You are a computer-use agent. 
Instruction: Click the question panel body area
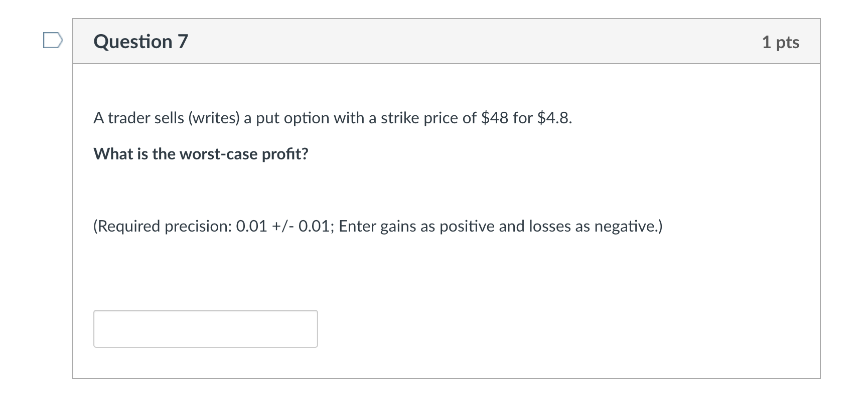tap(447, 276)
